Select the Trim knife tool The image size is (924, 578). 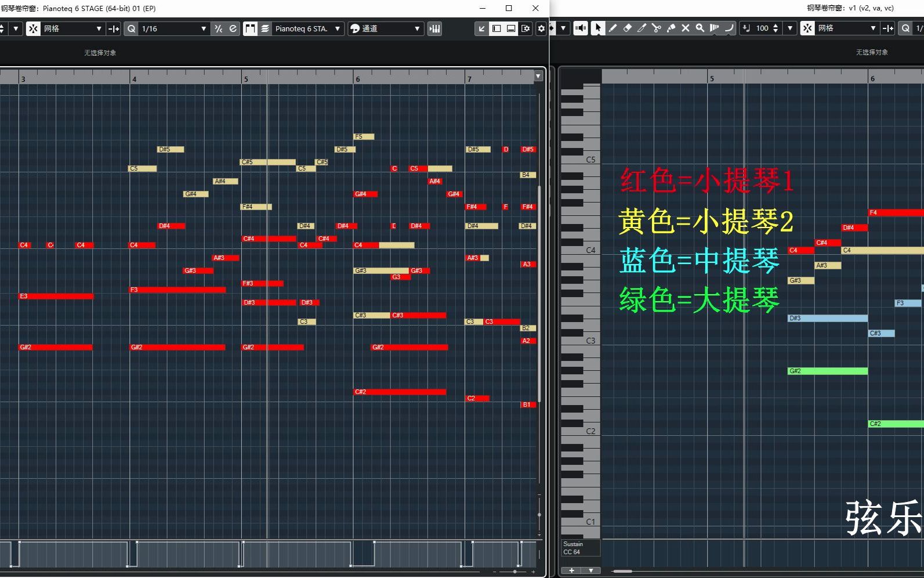pos(642,28)
